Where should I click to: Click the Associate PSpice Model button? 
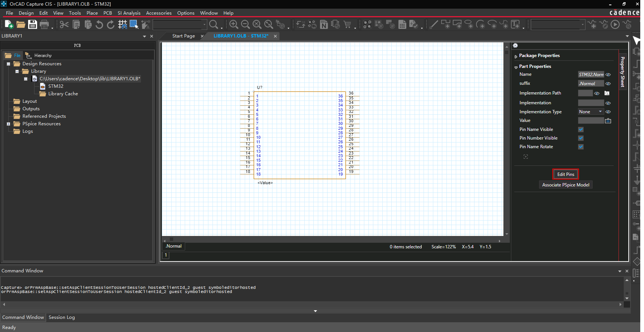[565, 185]
